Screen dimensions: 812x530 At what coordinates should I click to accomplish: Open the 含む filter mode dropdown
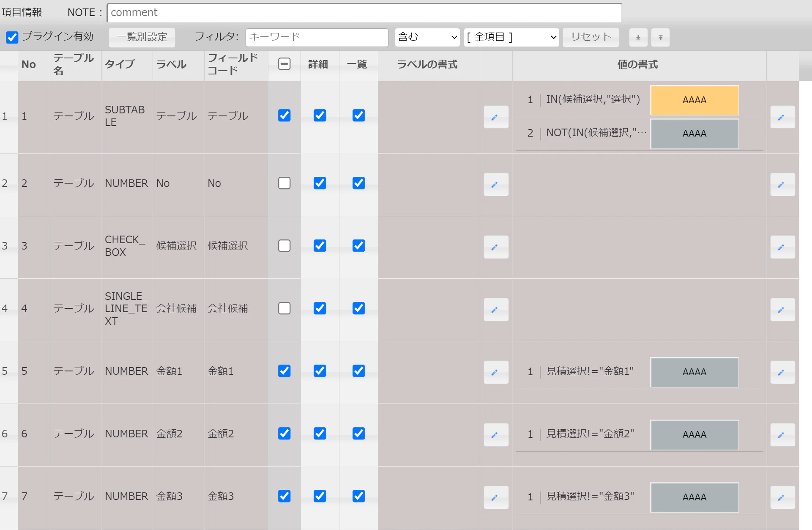[x=427, y=37]
